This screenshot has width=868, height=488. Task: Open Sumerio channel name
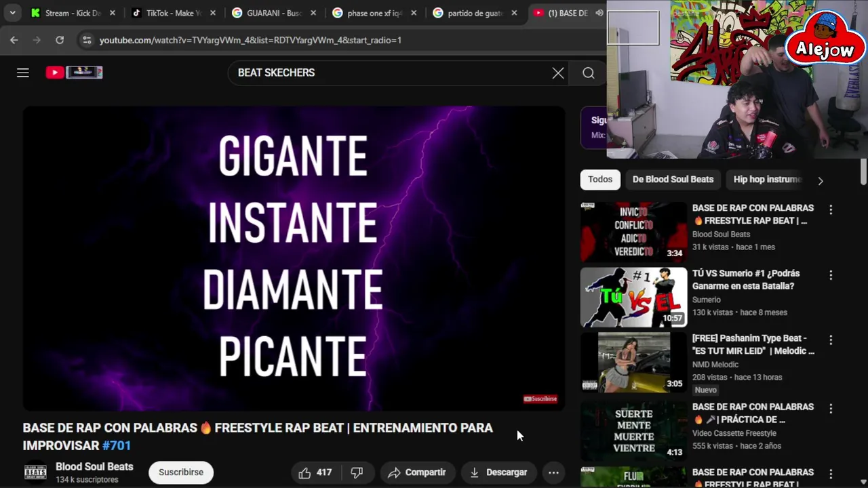coord(706,300)
